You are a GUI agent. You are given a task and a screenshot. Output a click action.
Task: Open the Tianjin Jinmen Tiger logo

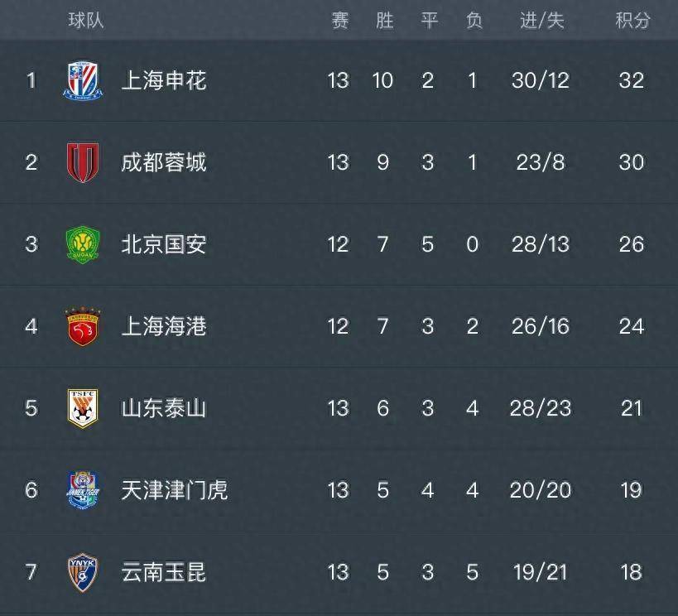click(x=83, y=490)
